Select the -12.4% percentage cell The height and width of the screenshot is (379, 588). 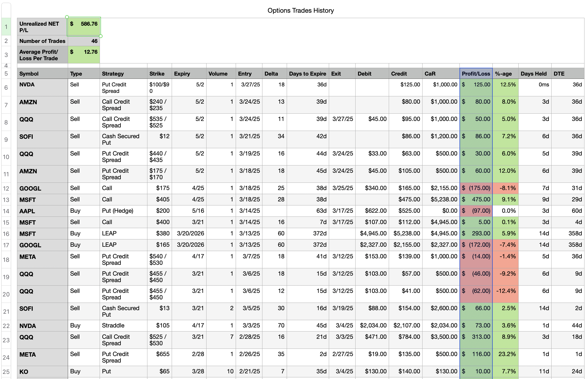click(505, 294)
